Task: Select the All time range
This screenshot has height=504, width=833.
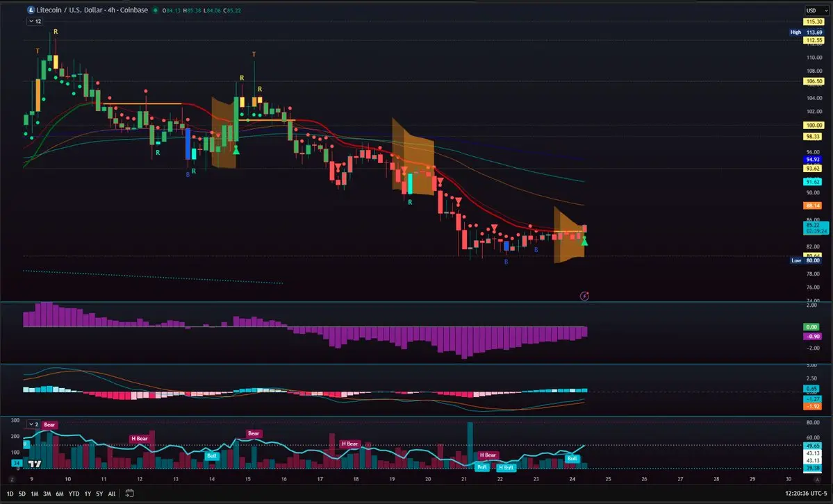Action: [112, 494]
